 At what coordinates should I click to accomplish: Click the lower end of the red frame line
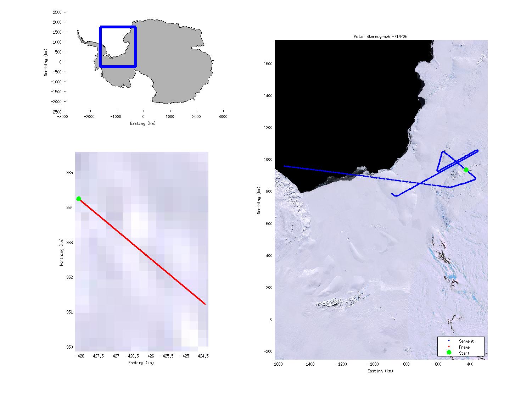[x=205, y=304]
